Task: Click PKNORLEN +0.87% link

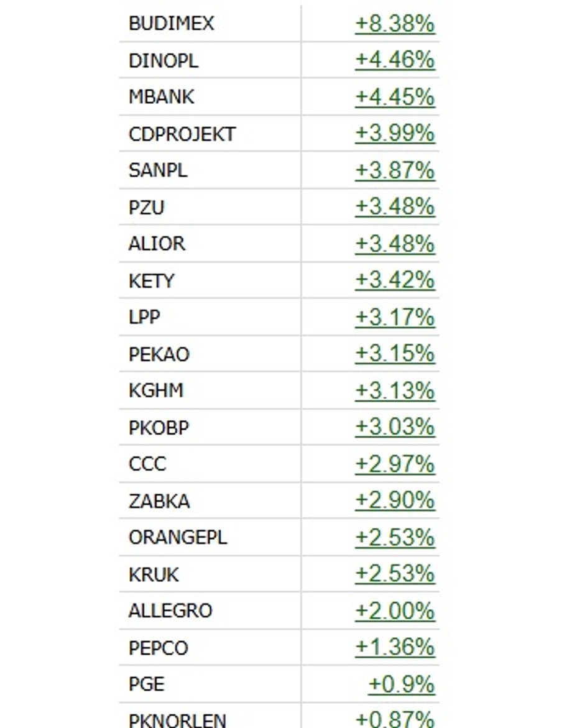Action: [395, 719]
